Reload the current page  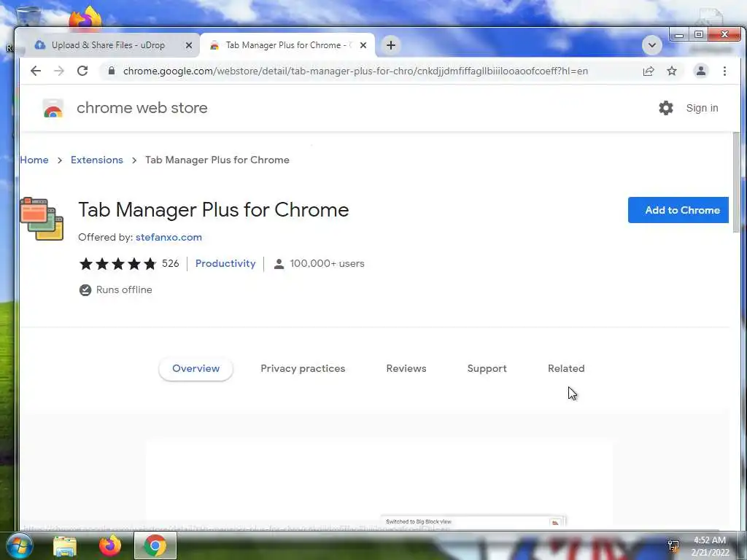point(82,71)
